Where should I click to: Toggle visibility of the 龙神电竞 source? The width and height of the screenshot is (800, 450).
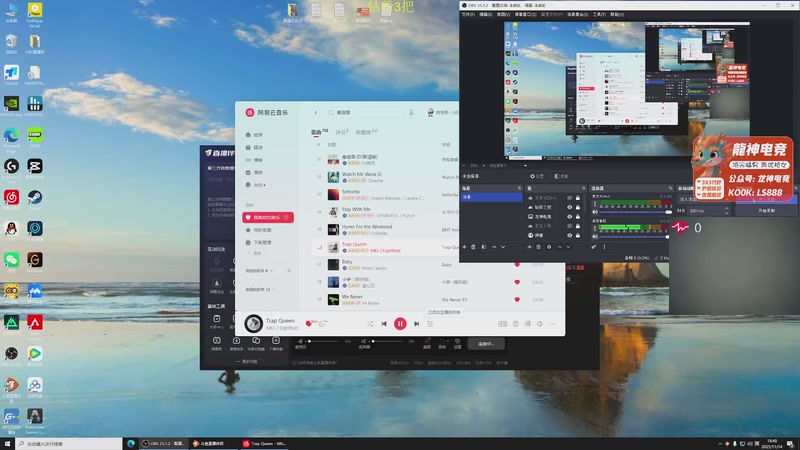pyautogui.click(x=569, y=217)
